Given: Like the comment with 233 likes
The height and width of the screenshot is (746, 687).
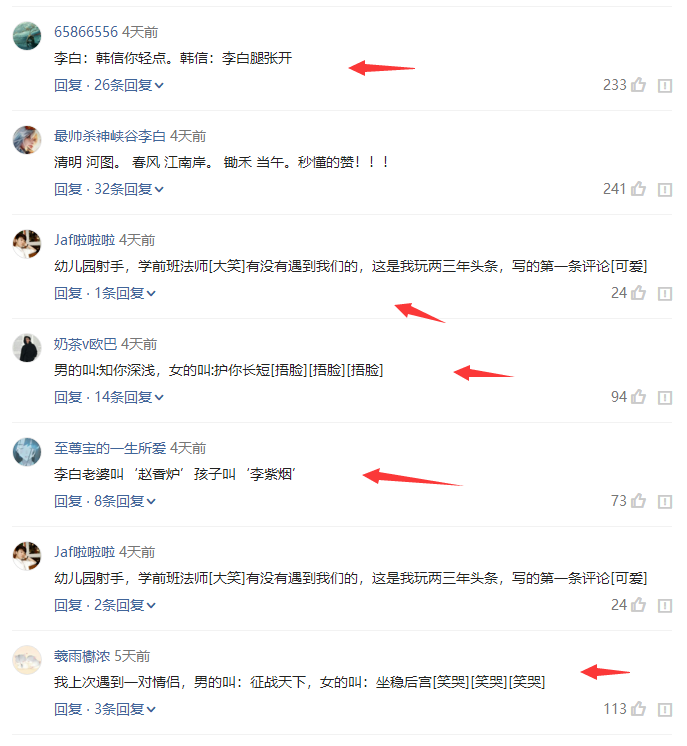Looking at the screenshot, I should pos(638,85).
